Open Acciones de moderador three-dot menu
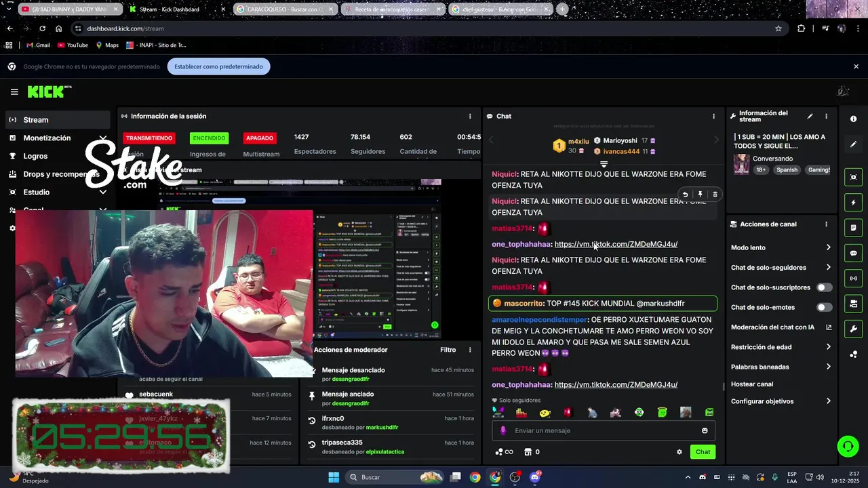 point(470,350)
